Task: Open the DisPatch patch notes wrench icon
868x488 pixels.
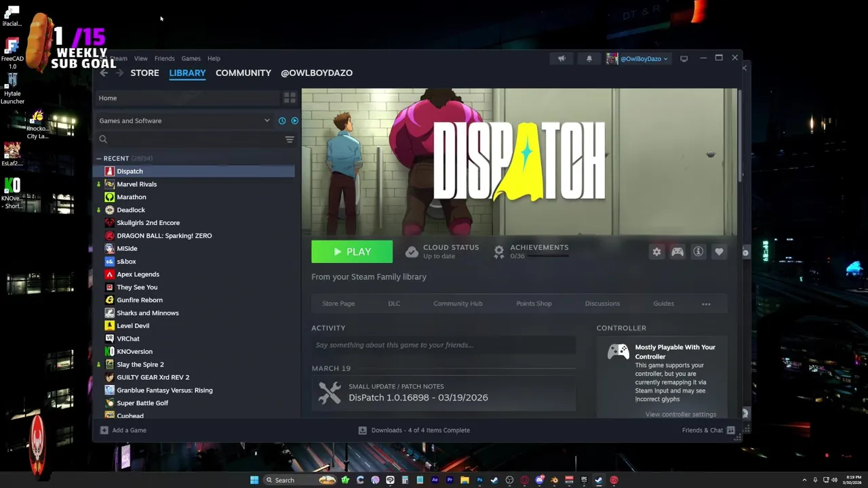Action: pos(330,392)
